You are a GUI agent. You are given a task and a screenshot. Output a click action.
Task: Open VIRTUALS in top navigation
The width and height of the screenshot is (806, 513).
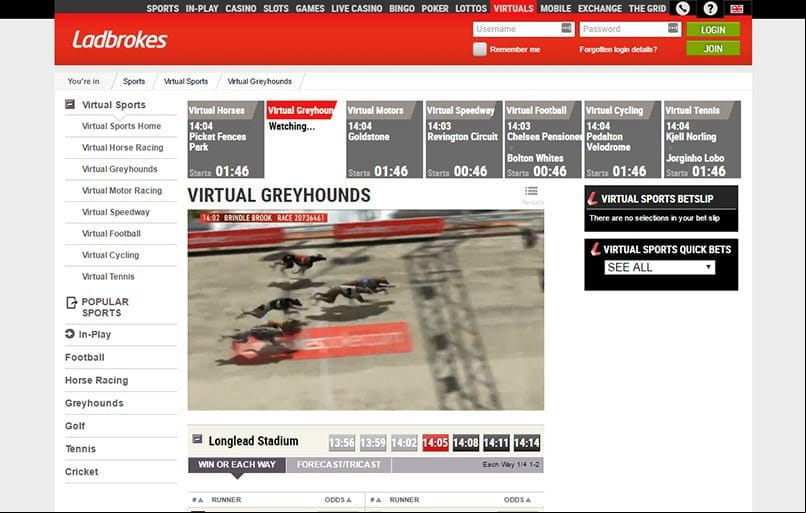(x=514, y=8)
